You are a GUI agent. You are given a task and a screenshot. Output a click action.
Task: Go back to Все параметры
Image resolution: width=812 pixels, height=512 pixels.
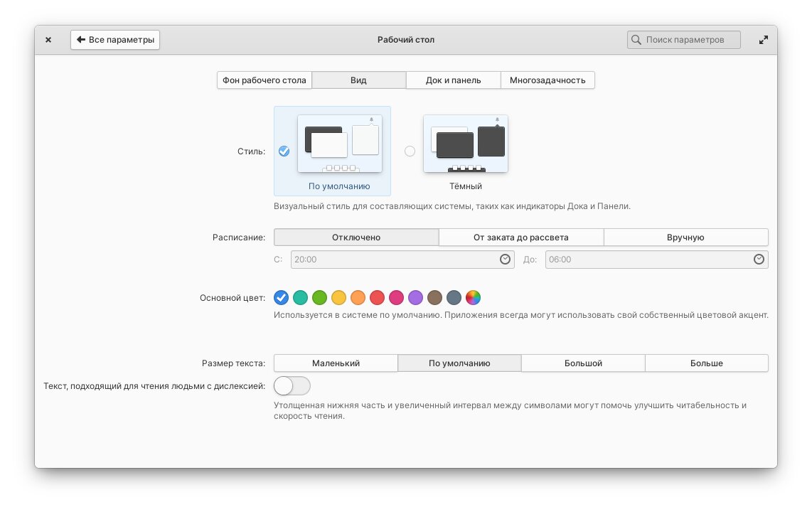(x=115, y=40)
